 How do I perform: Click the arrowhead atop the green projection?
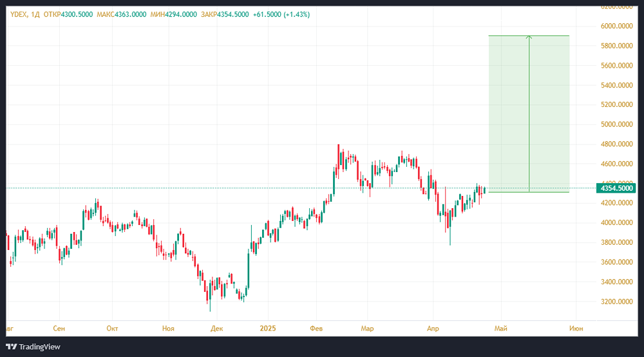(x=529, y=37)
